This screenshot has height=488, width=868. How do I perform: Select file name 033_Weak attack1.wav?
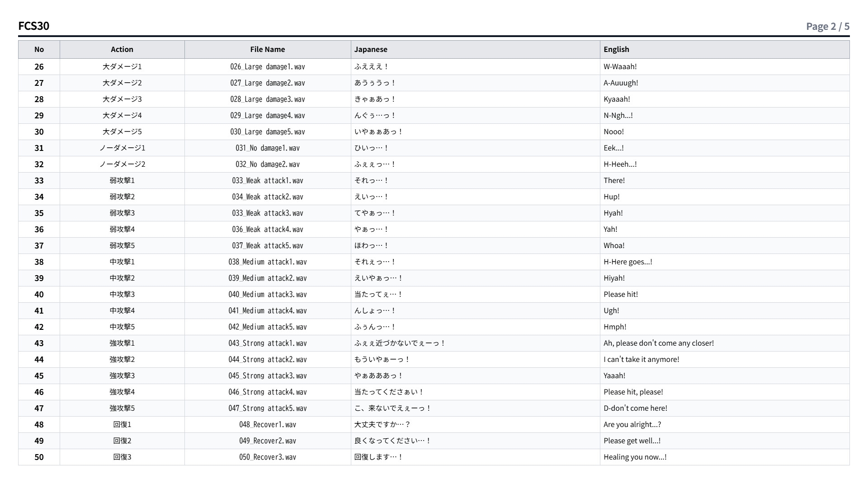click(268, 180)
